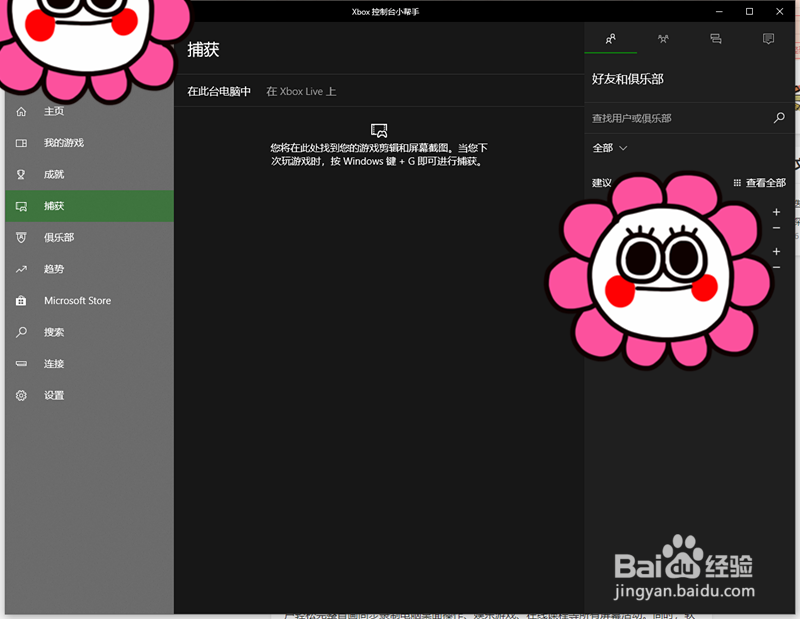The width and height of the screenshot is (800, 619).
Task: Expand the 全部 filter dropdown
Action: coord(610,148)
